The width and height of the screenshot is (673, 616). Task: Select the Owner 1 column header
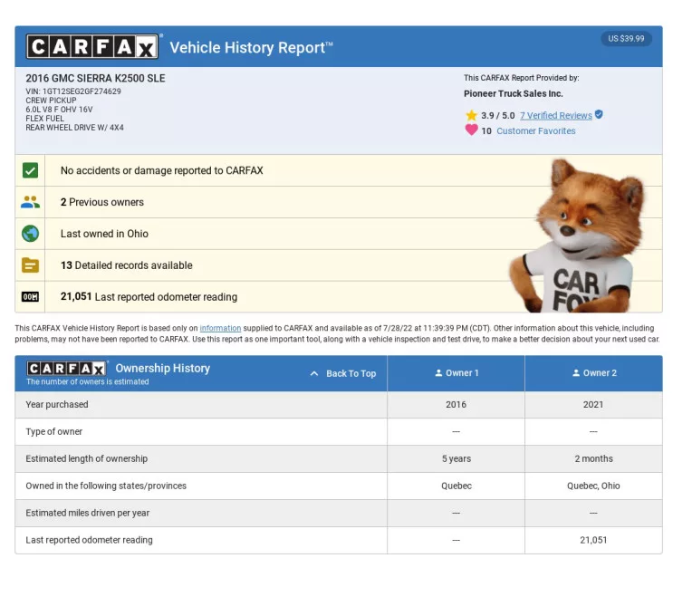pyautogui.click(x=457, y=373)
